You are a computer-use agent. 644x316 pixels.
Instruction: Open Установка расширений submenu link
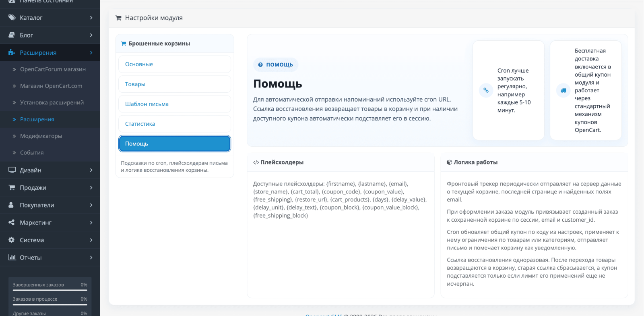click(52, 102)
